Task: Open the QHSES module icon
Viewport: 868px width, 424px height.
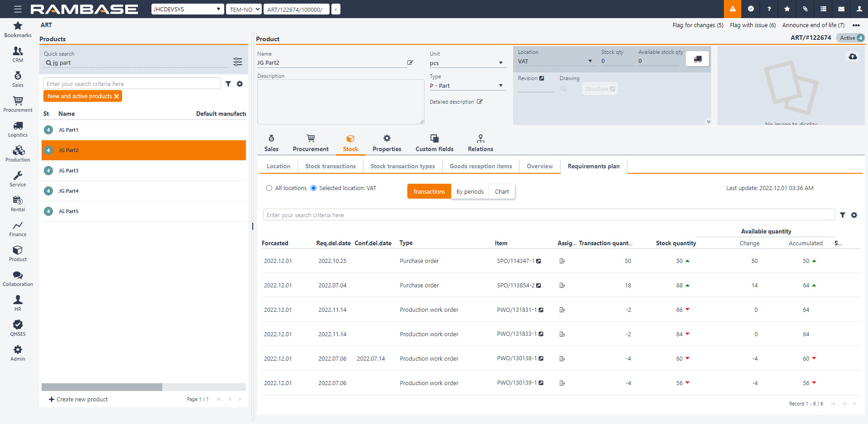Action: tap(18, 328)
